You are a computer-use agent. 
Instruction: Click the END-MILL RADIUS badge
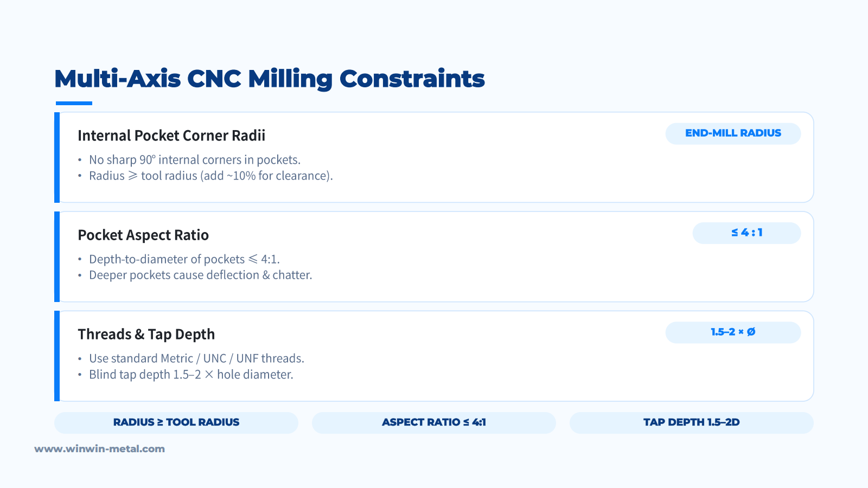coord(733,133)
